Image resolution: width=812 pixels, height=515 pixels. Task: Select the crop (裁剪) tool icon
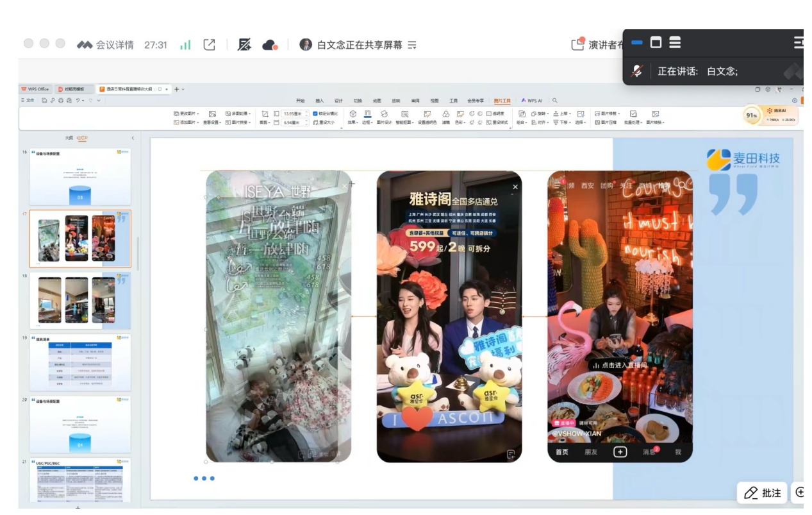265,114
